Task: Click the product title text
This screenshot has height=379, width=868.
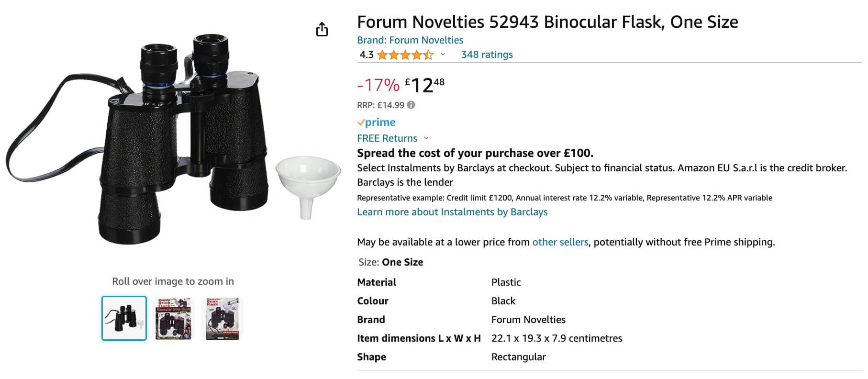Action: point(547,22)
